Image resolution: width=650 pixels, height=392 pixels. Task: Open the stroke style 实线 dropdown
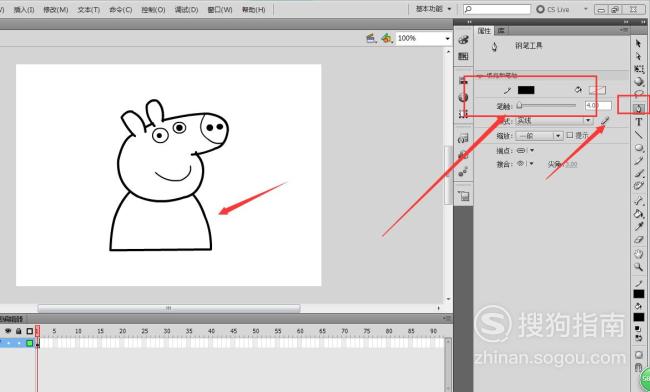point(554,121)
